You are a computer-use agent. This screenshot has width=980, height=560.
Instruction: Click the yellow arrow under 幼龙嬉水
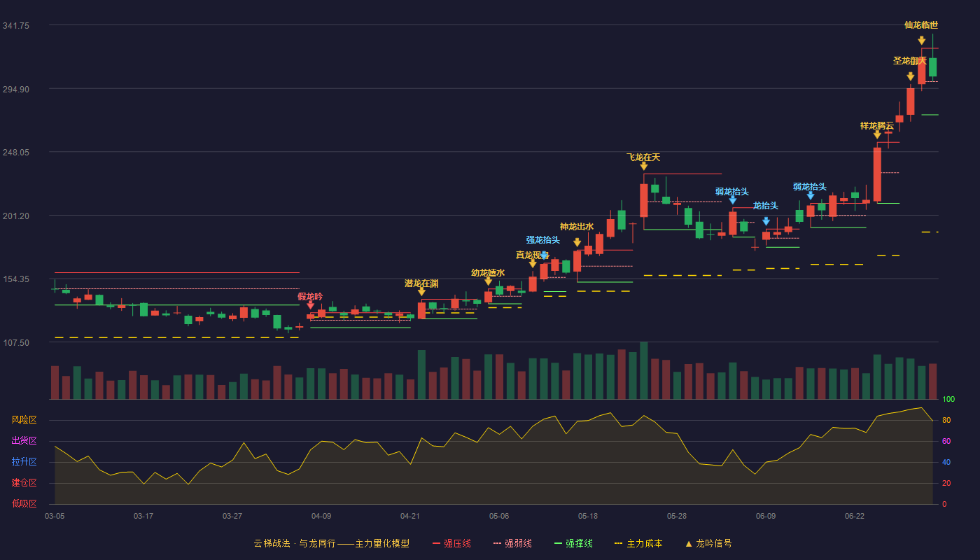pos(488,281)
